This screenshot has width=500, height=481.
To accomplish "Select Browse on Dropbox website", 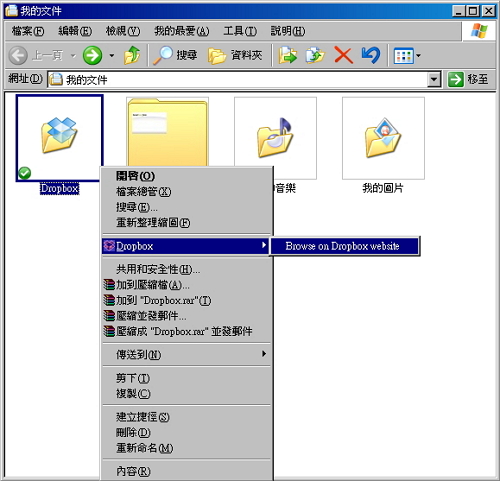I will coord(344,246).
